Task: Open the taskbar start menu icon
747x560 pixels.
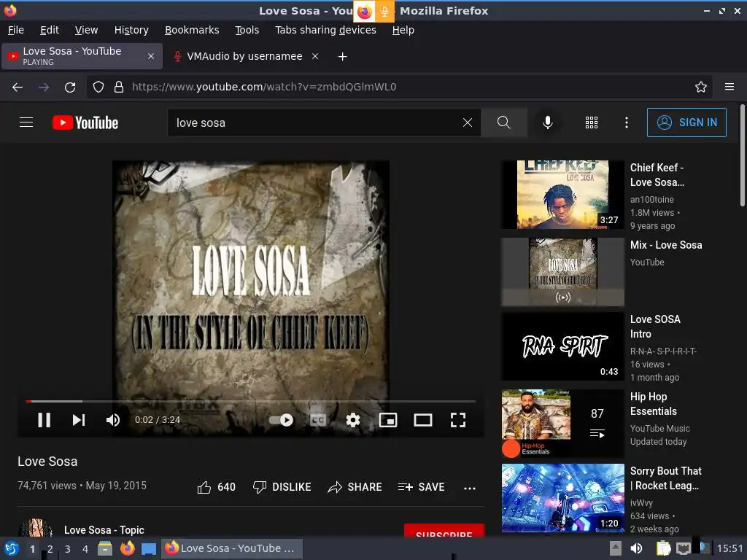Action: click(x=12, y=548)
